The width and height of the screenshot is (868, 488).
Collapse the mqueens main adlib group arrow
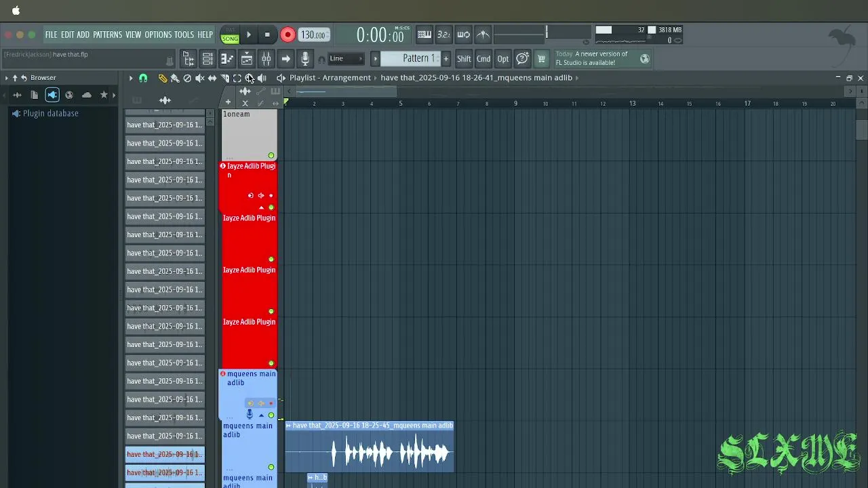[x=261, y=415]
